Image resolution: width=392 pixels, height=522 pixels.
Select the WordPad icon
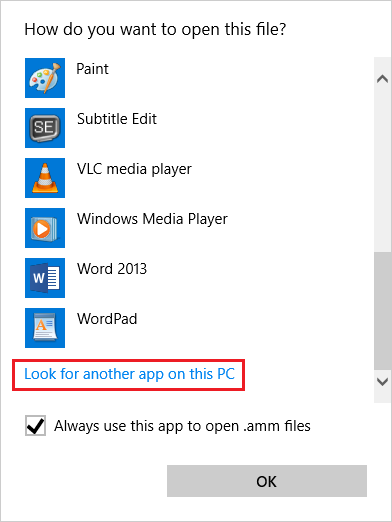45,328
